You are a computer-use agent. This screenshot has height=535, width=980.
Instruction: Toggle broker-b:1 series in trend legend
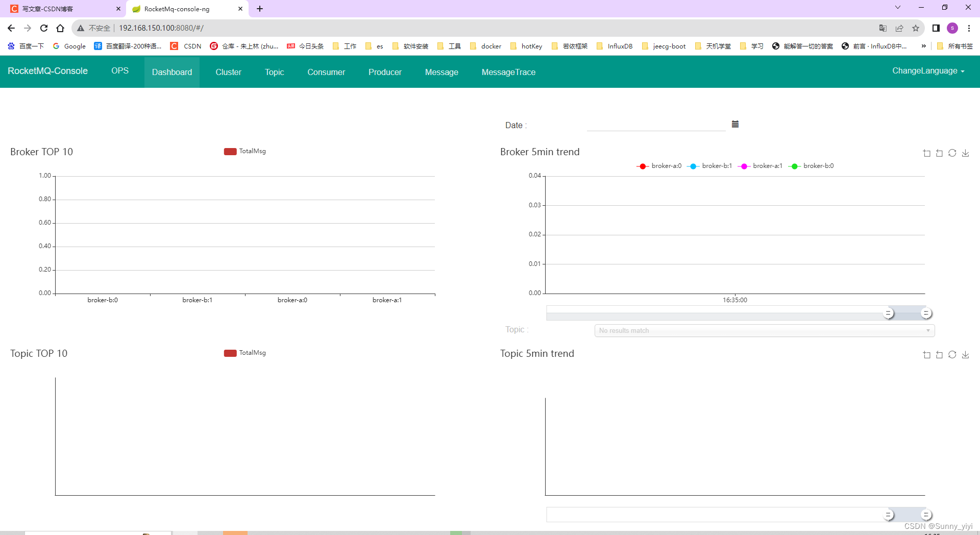(x=709, y=166)
